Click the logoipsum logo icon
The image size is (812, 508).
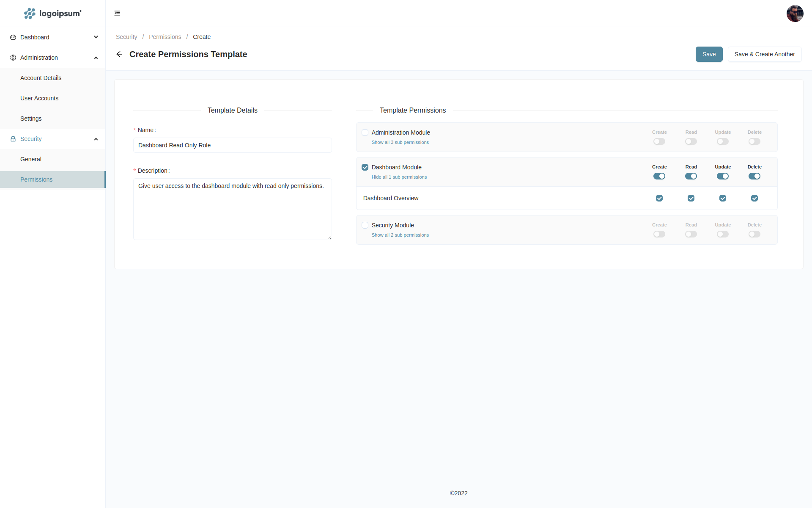[x=30, y=14]
